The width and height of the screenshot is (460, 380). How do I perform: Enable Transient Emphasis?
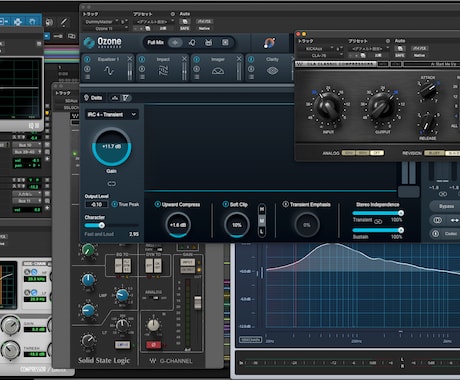click(x=286, y=204)
